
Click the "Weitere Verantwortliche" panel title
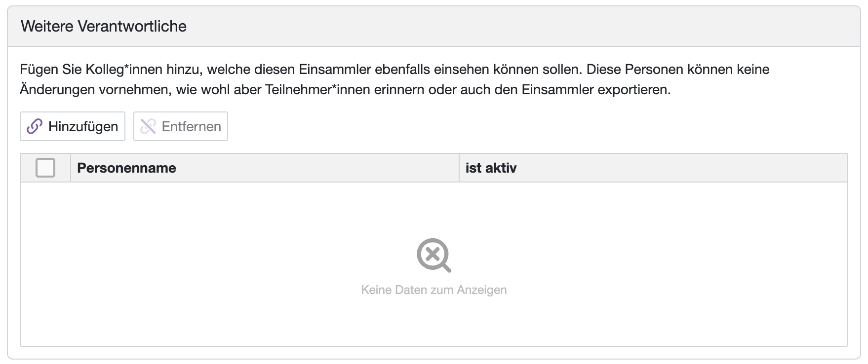click(x=104, y=26)
